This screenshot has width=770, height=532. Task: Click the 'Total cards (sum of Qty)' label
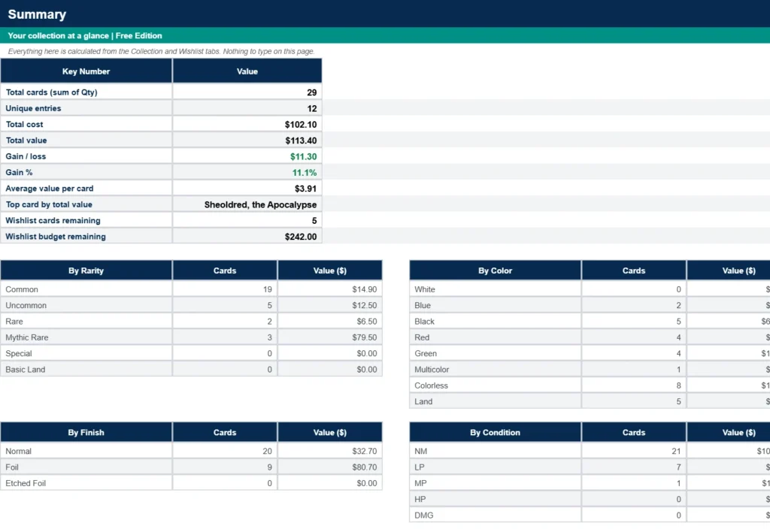(52, 92)
